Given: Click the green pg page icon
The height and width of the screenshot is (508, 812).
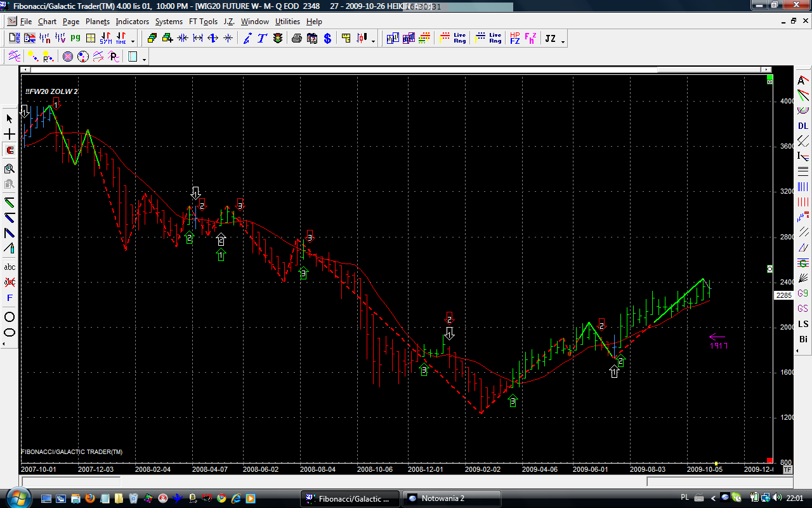Looking at the screenshot, I should point(75,39).
